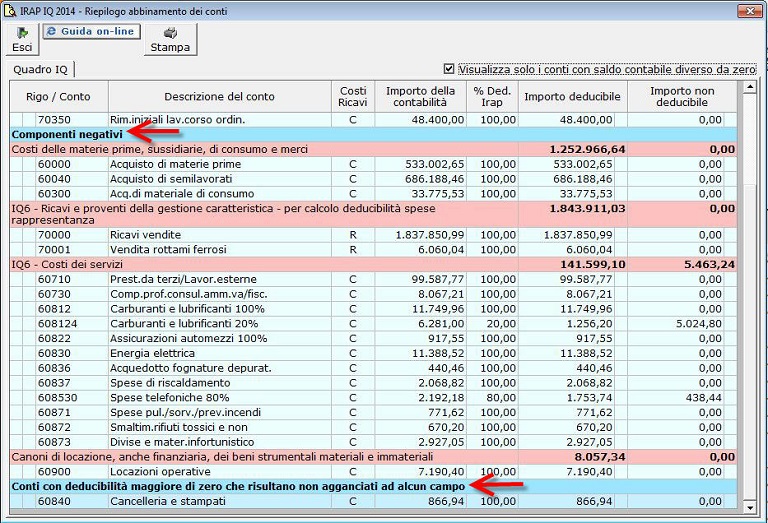Click the Internet Explorer icon in Guida on-line
Viewport: 768px width, 523px height.
[x=51, y=31]
